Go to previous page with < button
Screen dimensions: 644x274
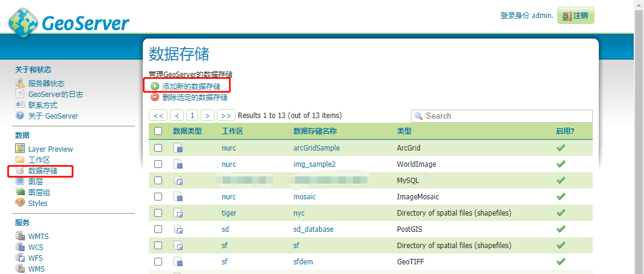177,116
